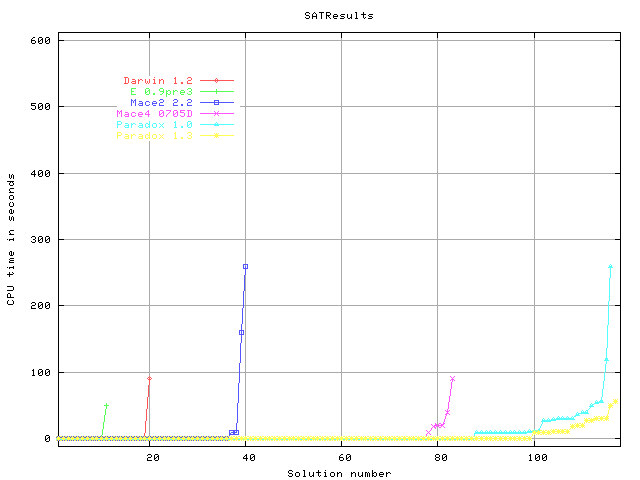Image resolution: width=640 pixels, height=480 pixels.
Task: Click the 'Solution number' axis label
Action: pyautogui.click(x=339, y=474)
